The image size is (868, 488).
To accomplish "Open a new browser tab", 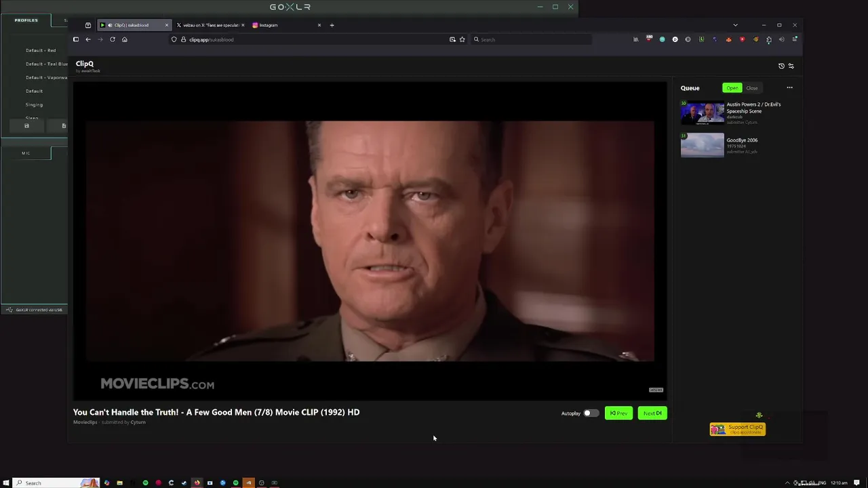I will tap(332, 25).
